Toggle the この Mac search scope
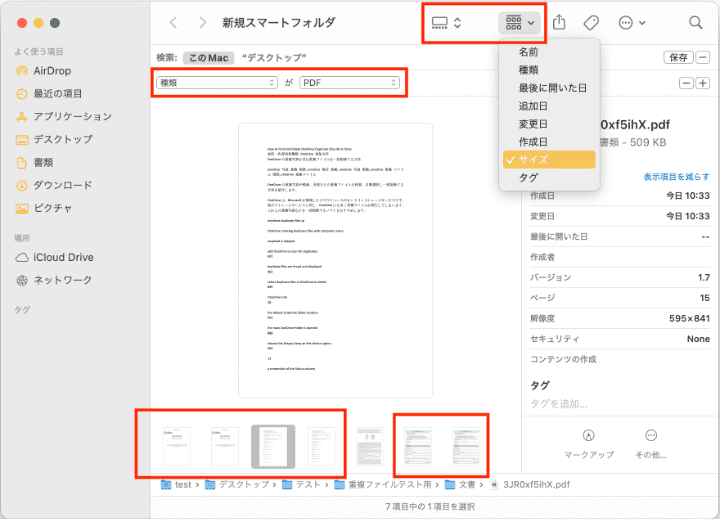 [x=207, y=58]
